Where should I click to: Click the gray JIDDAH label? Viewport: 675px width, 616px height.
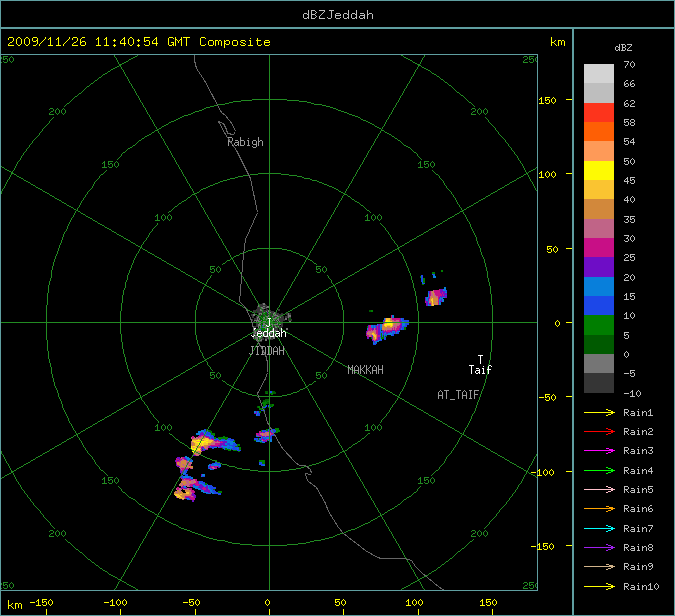(267, 351)
